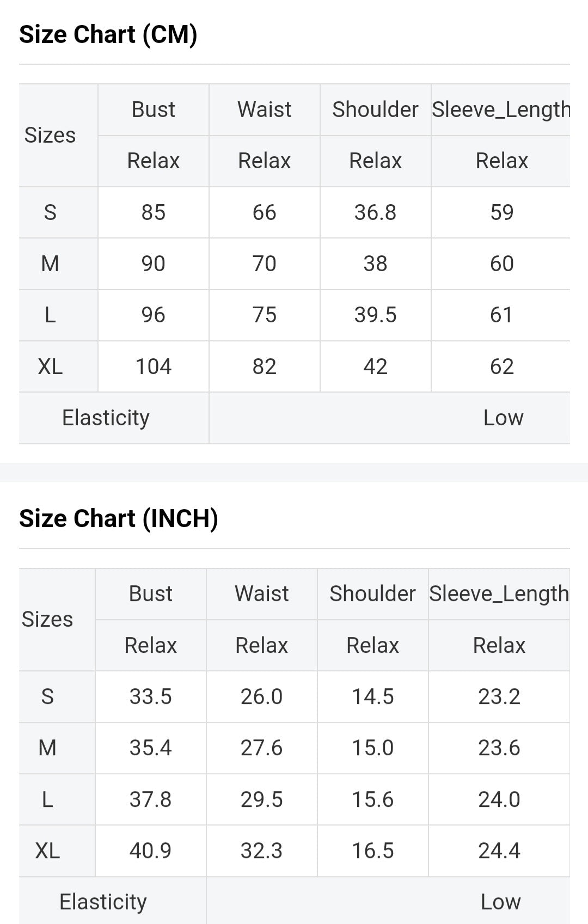The image size is (588, 924).
Task: Click the 75 waist value for size L
Action: pyautogui.click(x=264, y=315)
